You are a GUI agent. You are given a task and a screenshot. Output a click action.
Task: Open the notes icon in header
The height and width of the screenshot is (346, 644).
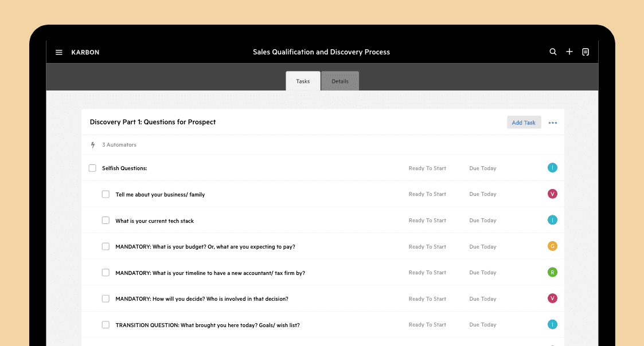tap(586, 52)
